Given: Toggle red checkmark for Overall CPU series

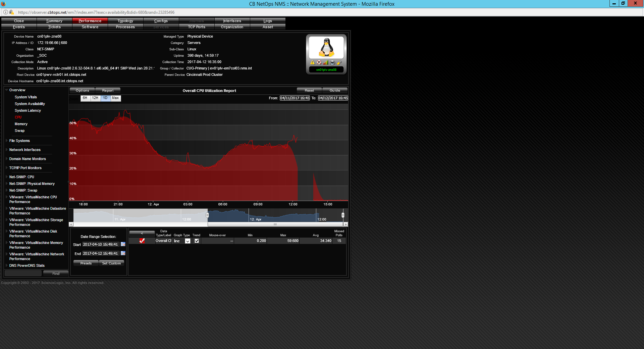Looking at the screenshot, I should pos(142,241).
